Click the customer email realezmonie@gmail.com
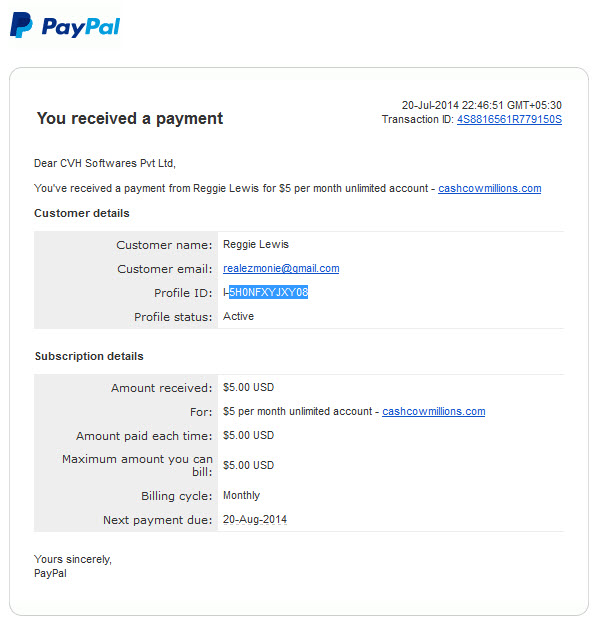Image resolution: width=609 pixels, height=633 pixels. pyautogui.click(x=281, y=268)
